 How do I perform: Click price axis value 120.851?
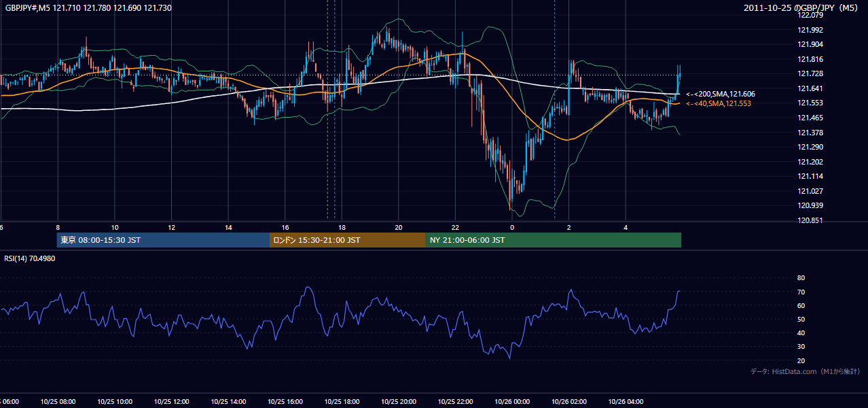811,220
